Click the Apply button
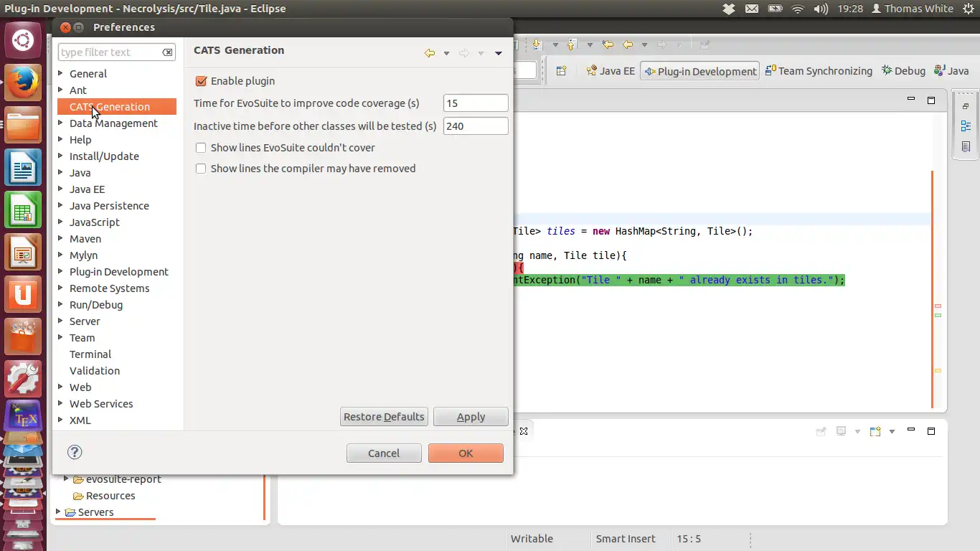Screen dimensions: 980x551 point(471,417)
